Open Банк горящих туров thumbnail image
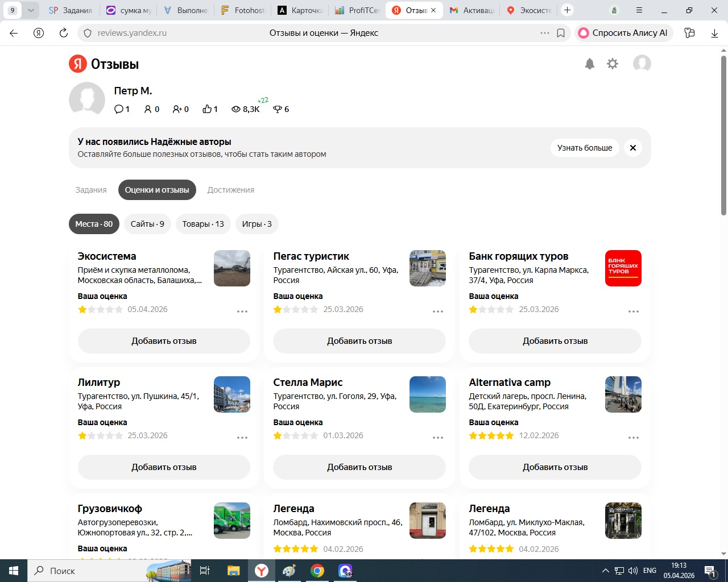This screenshot has height=582, width=728. pos(623,268)
